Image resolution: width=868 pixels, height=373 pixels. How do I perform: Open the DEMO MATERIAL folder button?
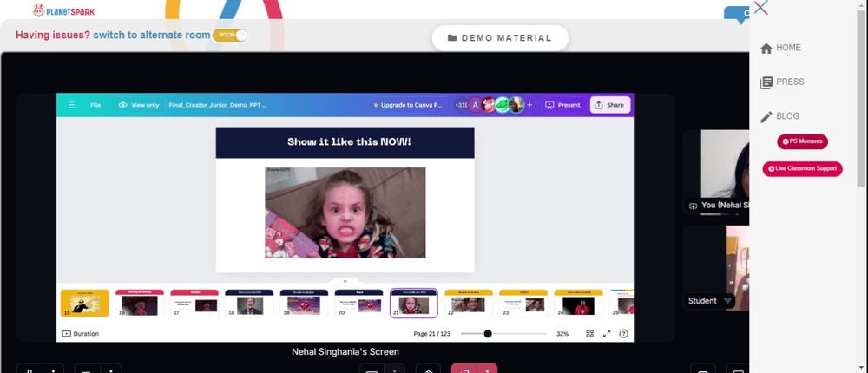tap(500, 38)
